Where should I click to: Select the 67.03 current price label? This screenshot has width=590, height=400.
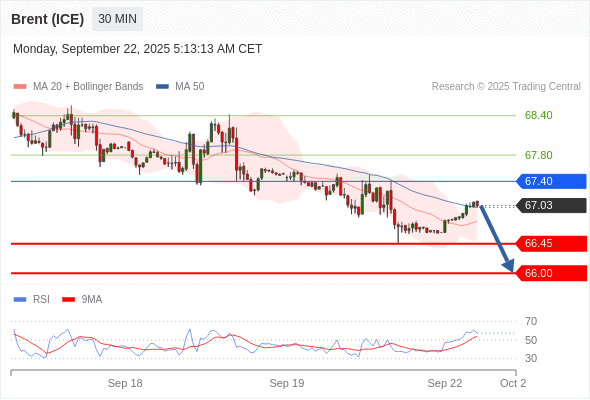point(551,205)
